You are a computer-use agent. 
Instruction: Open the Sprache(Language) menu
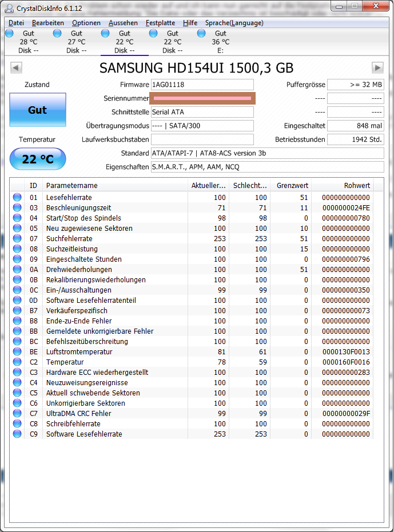tap(234, 23)
